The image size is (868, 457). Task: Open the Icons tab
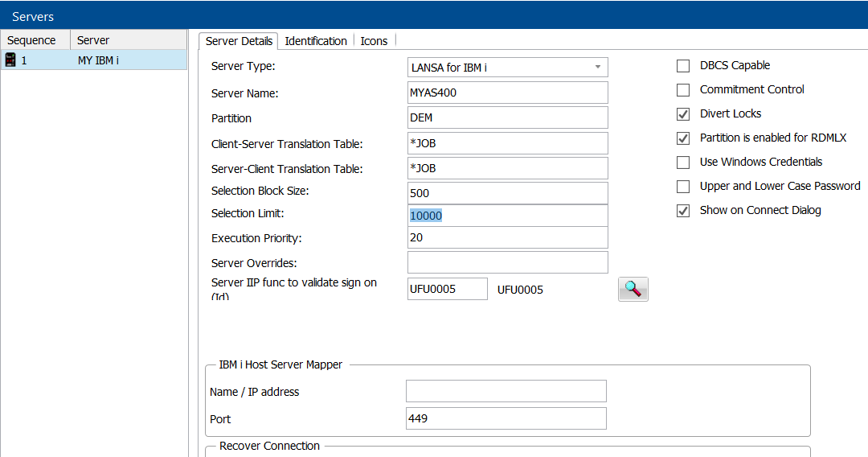coord(374,41)
